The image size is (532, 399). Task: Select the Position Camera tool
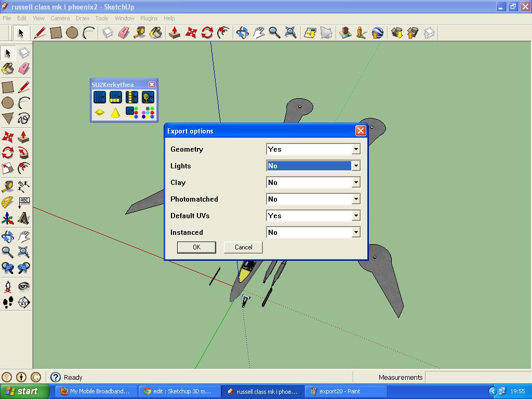[x=8, y=287]
